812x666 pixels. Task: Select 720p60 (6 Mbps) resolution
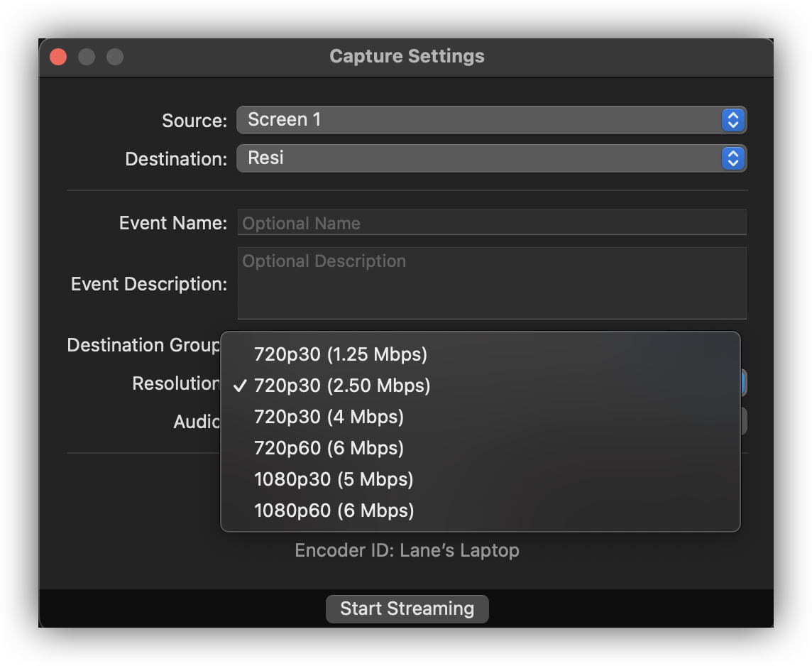(x=329, y=448)
